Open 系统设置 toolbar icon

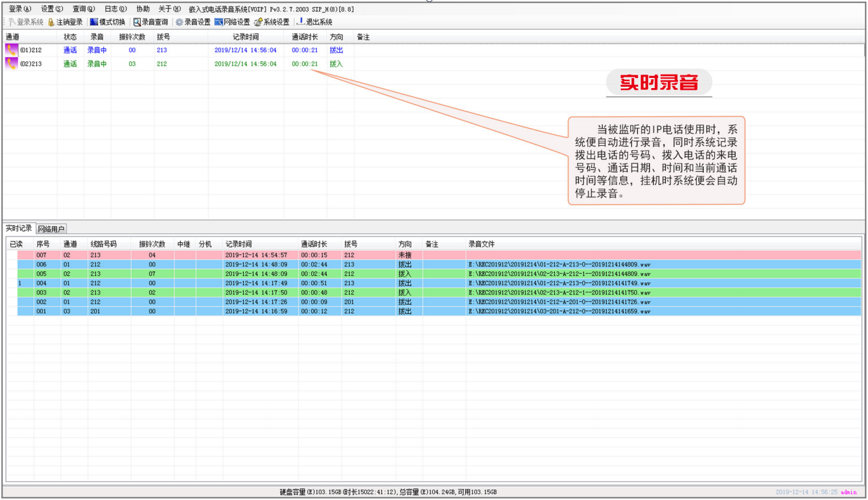pos(258,22)
